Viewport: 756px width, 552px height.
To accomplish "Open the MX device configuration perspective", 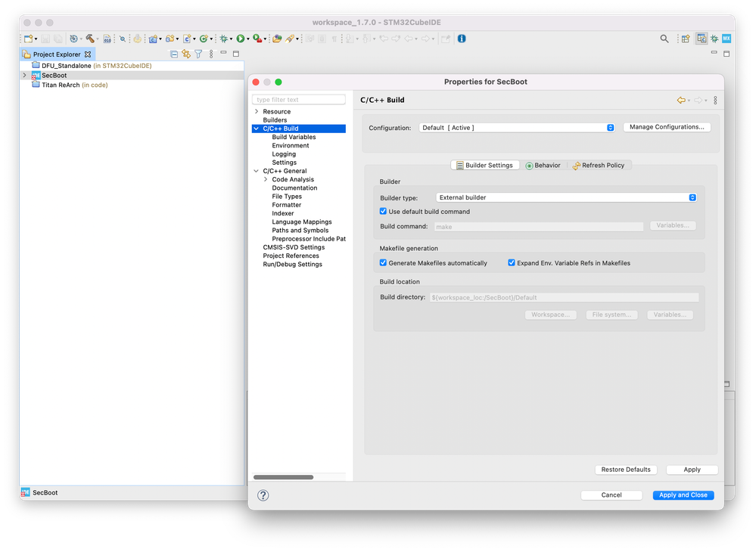I will 726,39.
